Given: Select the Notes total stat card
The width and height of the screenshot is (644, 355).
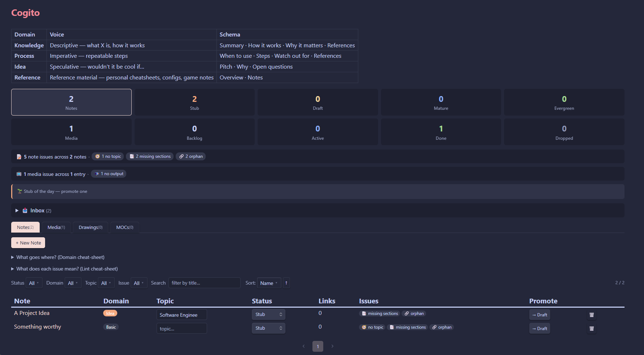Looking at the screenshot, I should pyautogui.click(x=71, y=102).
